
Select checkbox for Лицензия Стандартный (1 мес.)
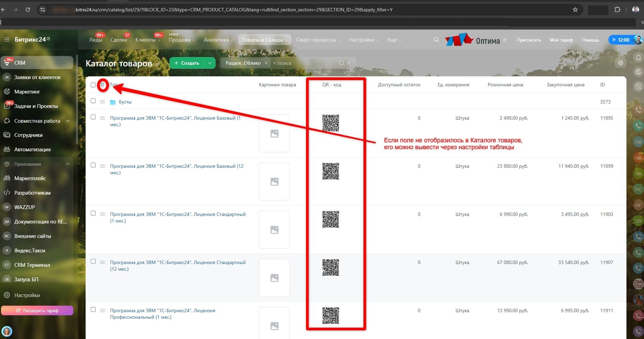[93, 213]
